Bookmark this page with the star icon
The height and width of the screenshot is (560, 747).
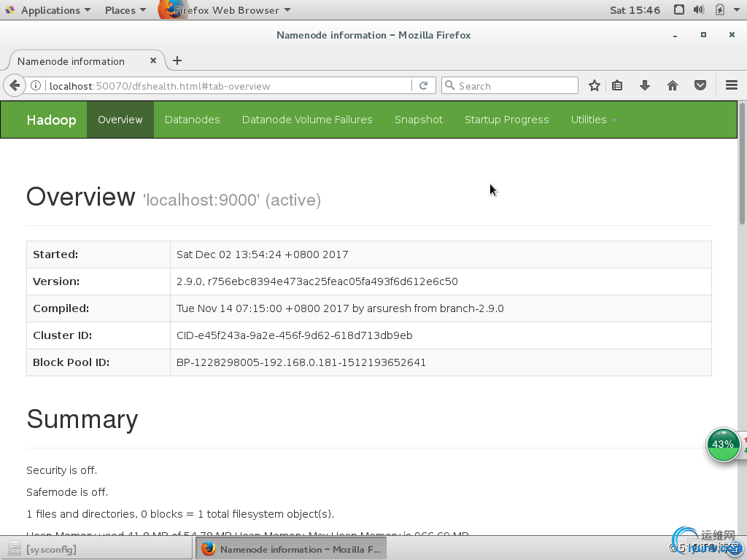(594, 86)
